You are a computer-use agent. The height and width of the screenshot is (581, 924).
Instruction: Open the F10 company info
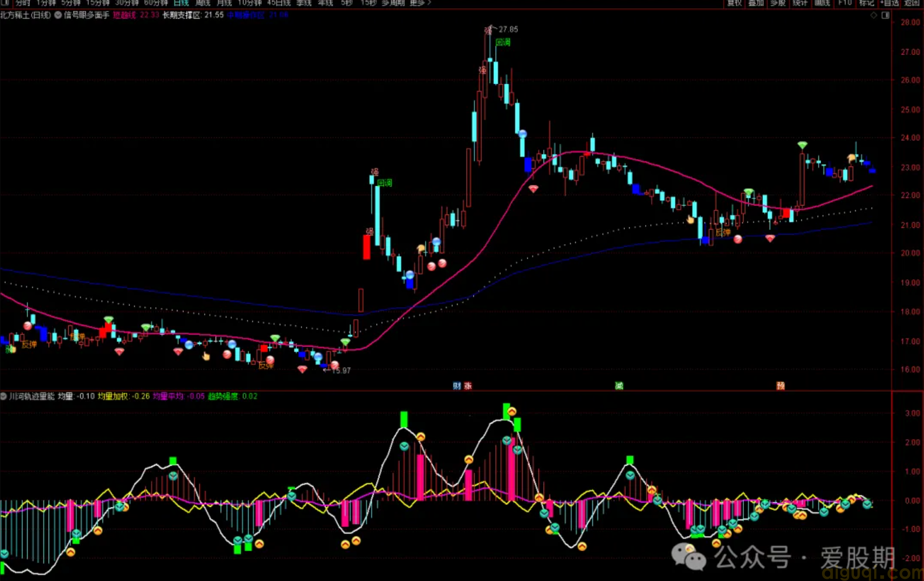[x=845, y=3]
